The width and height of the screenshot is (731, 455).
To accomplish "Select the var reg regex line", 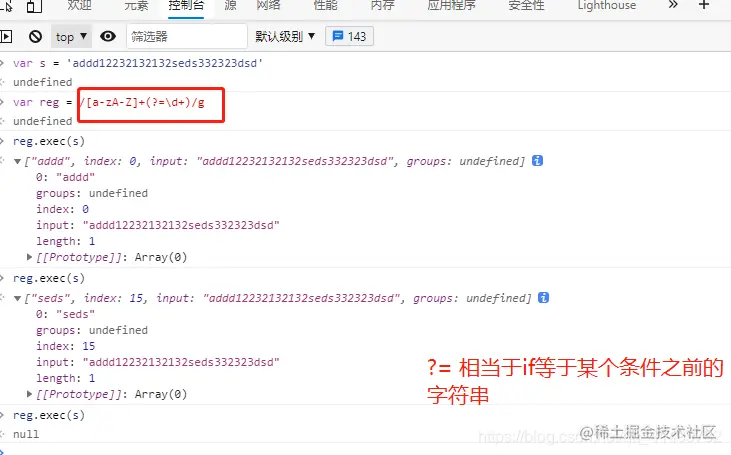I will [109, 102].
